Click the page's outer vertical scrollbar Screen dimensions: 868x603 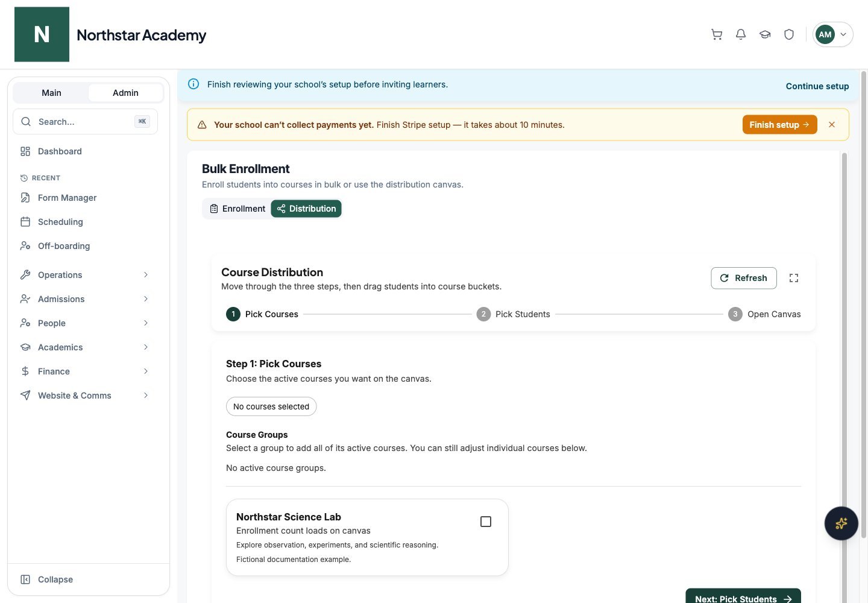pos(864,305)
